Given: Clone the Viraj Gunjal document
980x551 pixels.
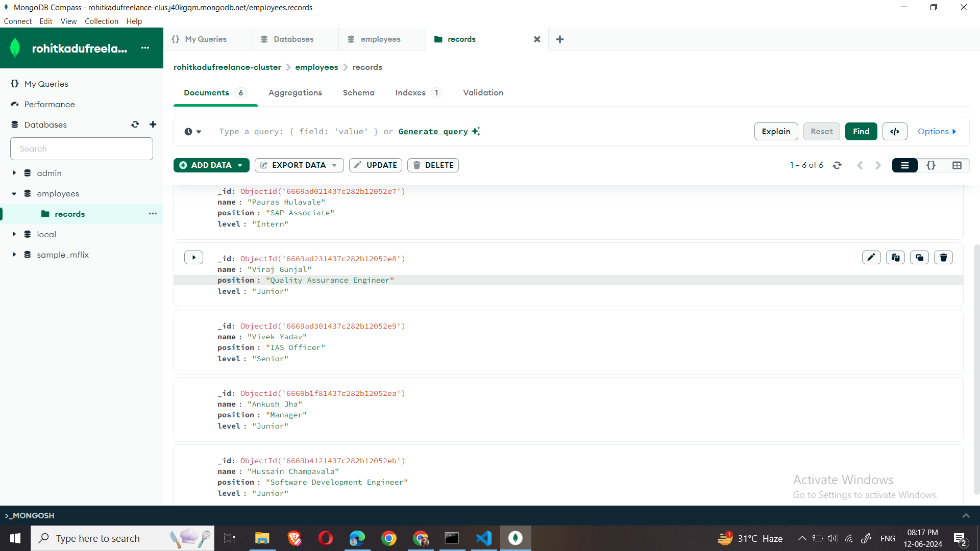Looking at the screenshot, I should (x=919, y=258).
